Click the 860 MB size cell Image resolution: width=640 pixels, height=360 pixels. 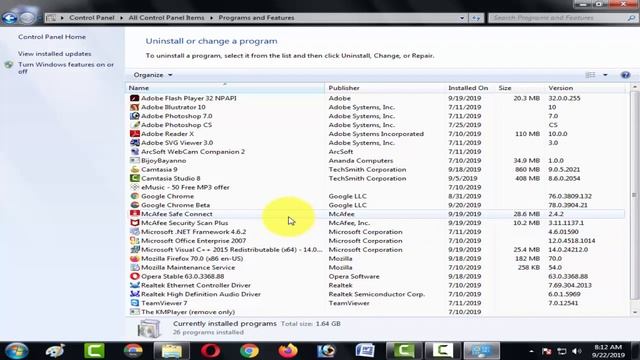[x=527, y=169]
